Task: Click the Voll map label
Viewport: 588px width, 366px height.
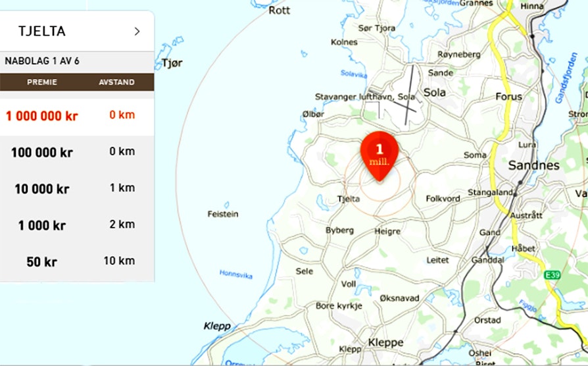Action: (x=349, y=284)
